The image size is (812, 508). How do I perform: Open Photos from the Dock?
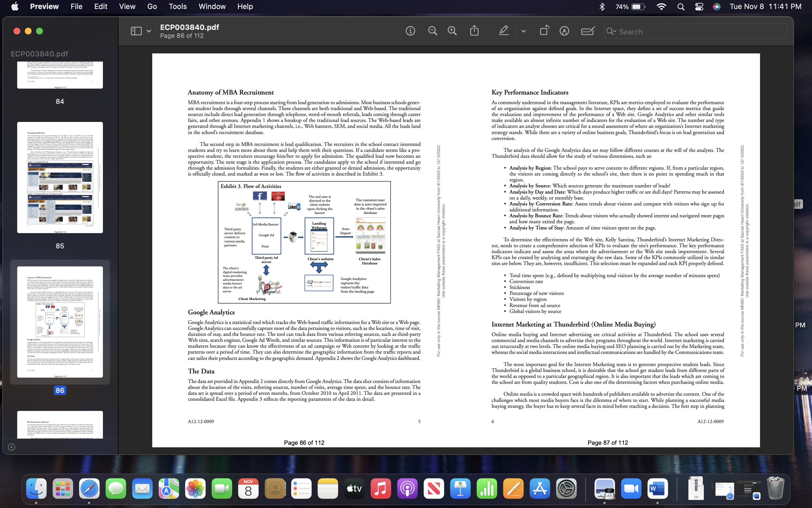click(195, 489)
